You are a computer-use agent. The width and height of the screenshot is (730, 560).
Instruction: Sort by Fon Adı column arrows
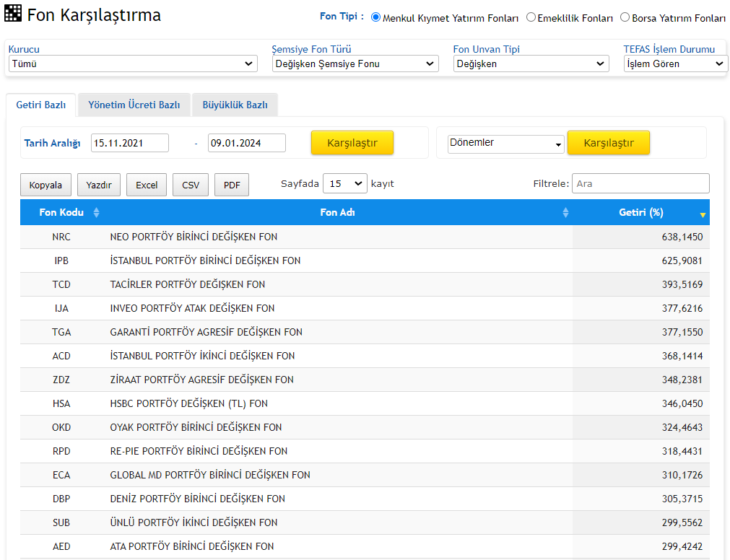click(x=565, y=213)
